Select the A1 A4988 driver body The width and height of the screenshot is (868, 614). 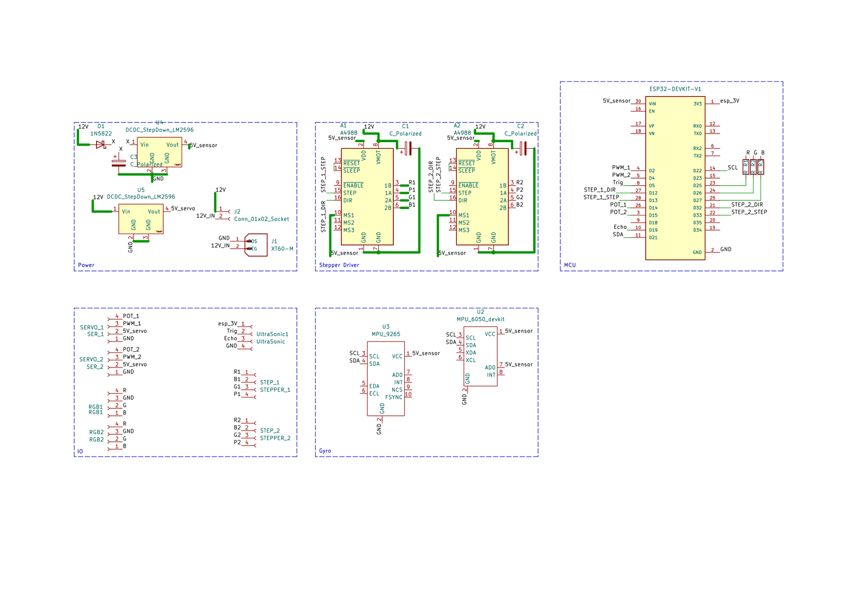click(367, 197)
